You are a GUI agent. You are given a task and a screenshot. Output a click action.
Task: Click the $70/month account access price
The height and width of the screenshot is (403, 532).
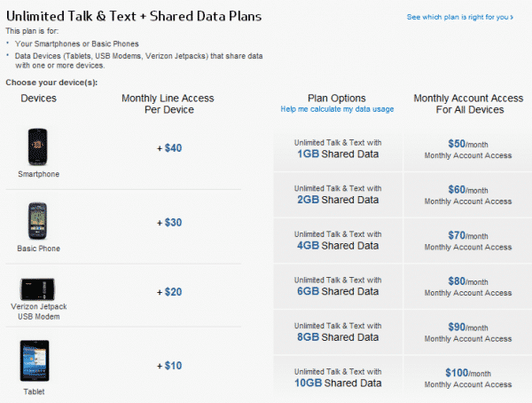[x=468, y=235]
